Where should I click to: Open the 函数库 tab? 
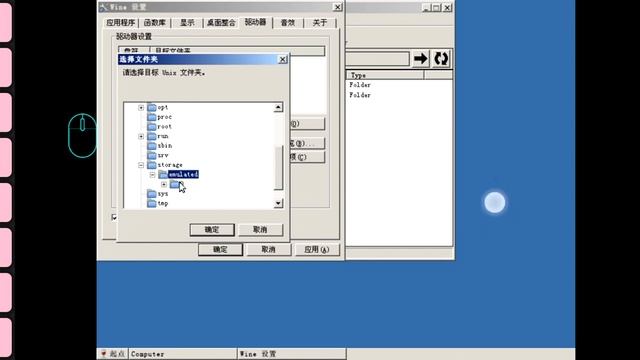point(155,23)
